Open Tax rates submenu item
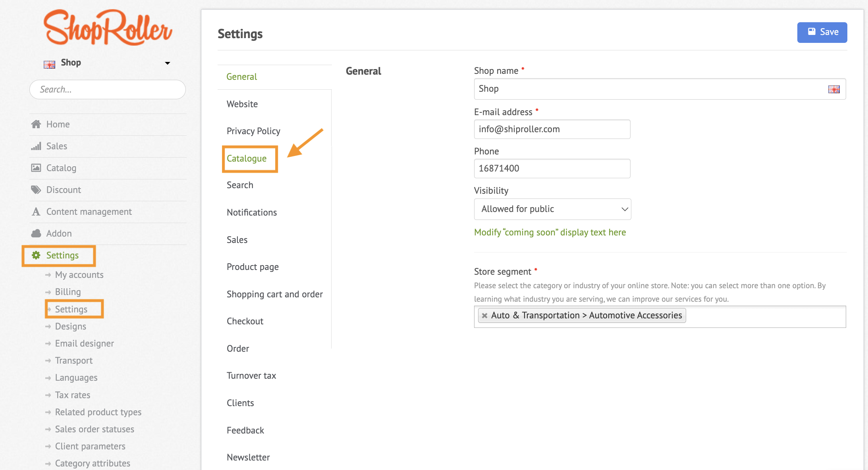This screenshot has height=470, width=868. tap(73, 395)
